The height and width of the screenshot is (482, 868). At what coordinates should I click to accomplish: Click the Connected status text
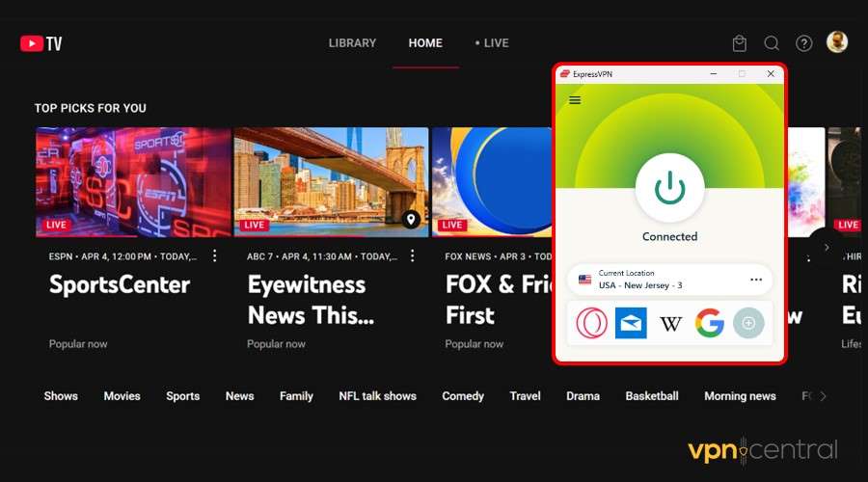(x=670, y=237)
